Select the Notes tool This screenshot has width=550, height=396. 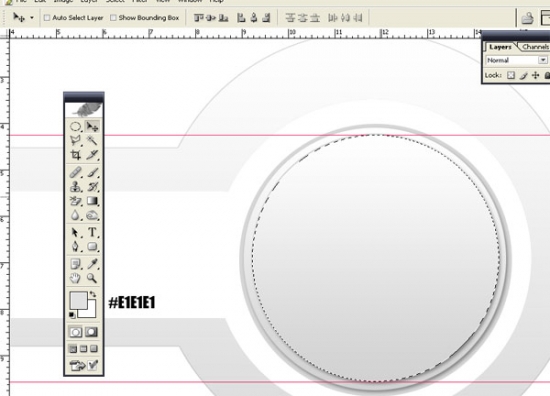(75, 264)
